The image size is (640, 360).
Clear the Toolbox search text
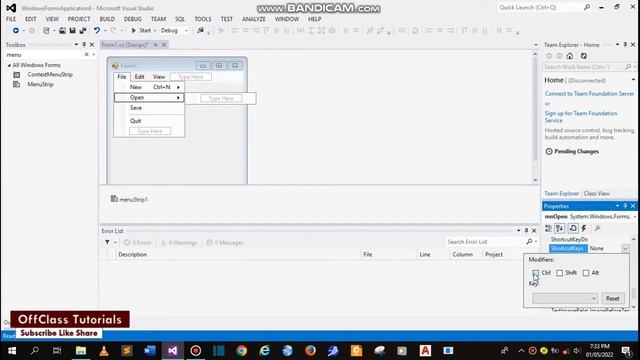click(87, 55)
